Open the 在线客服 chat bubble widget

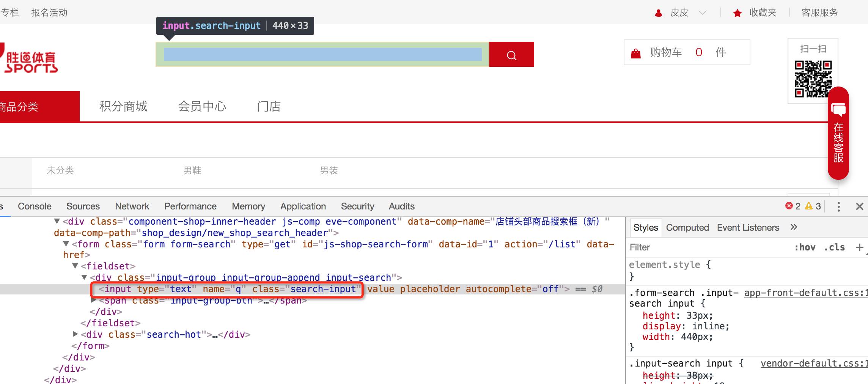click(838, 133)
